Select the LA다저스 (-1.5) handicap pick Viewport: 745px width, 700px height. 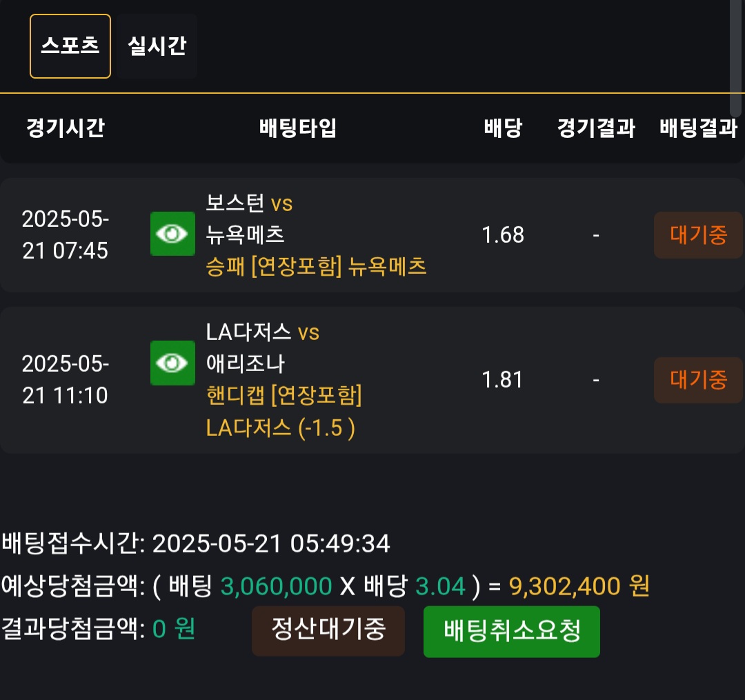pos(281,428)
